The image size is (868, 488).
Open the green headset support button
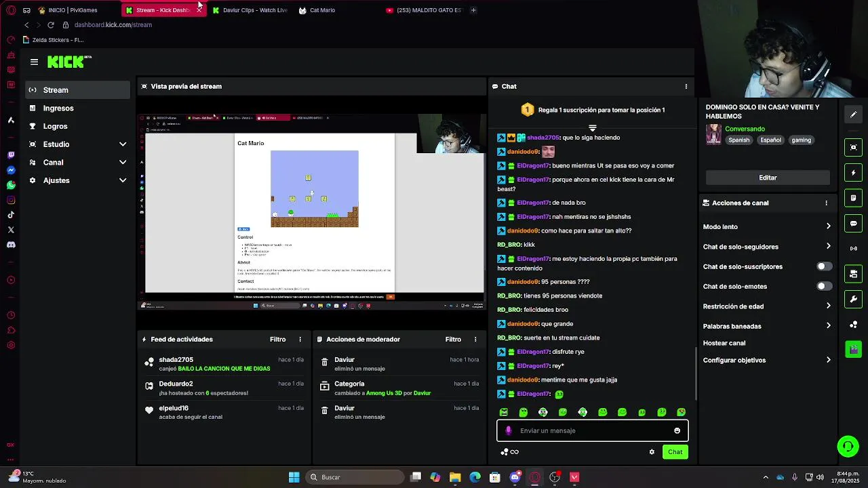[x=847, y=447]
